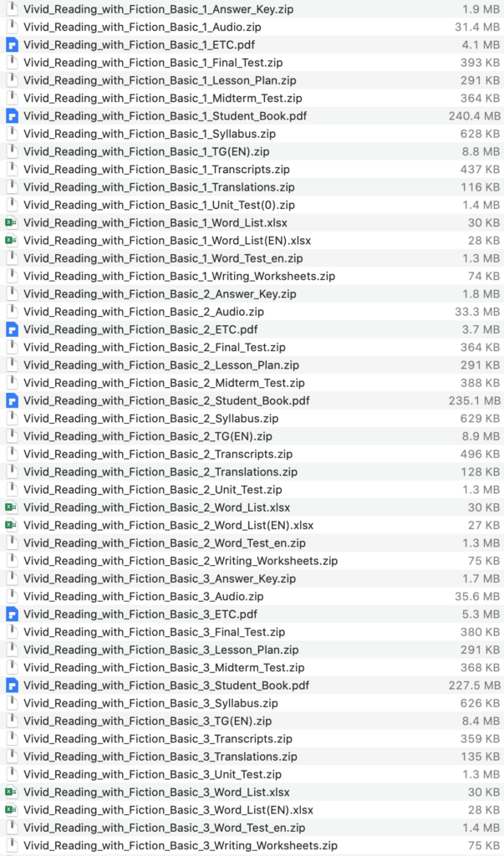Select Basic_3_Writing_Worksheets.zip at the bottom
The height and width of the screenshot is (856, 504).
[x=181, y=846]
